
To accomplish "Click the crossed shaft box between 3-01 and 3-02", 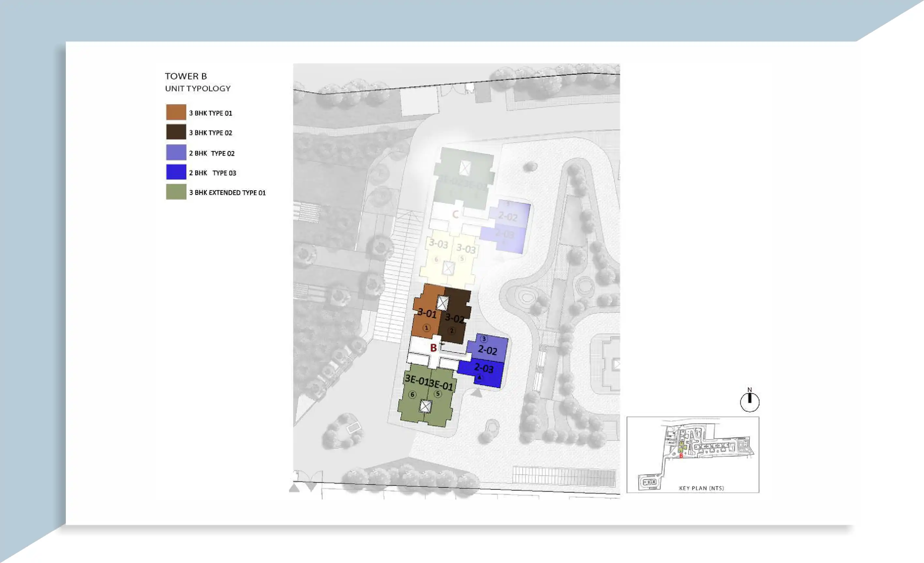I will point(442,303).
